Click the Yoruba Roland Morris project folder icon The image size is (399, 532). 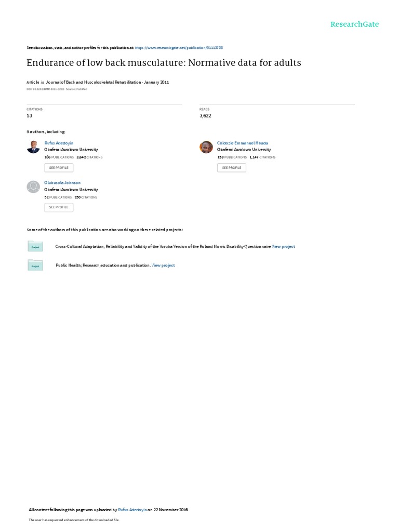[x=35, y=246]
